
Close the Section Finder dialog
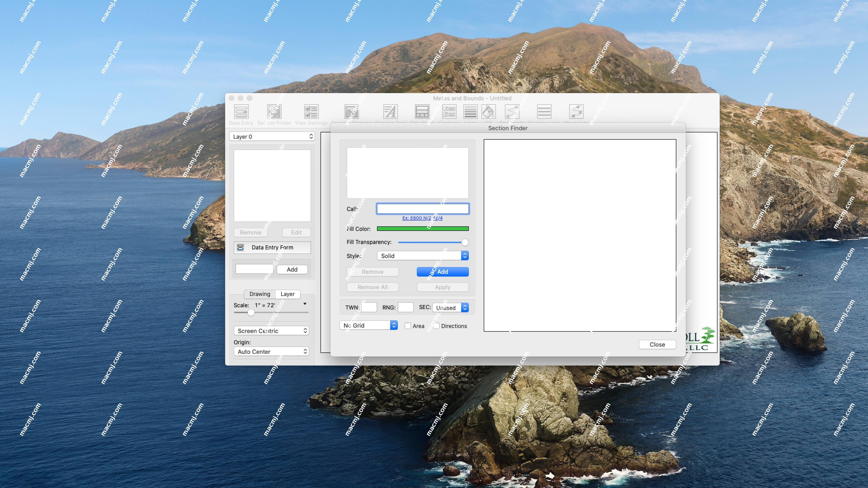coord(657,345)
